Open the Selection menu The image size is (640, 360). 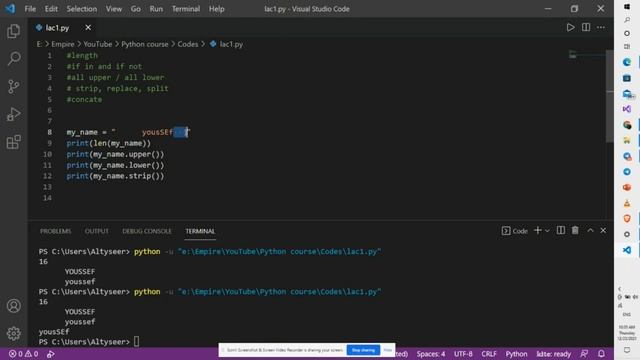coord(82,9)
